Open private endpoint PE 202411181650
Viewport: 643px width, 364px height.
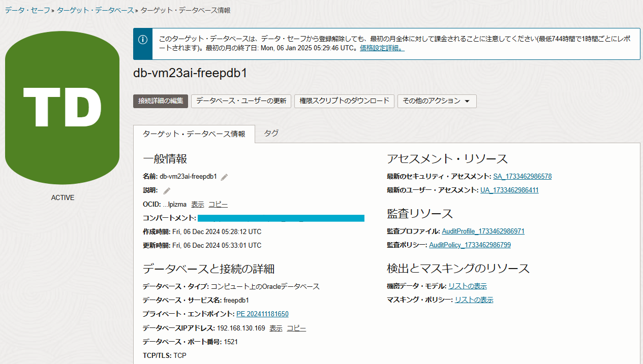(x=262, y=314)
